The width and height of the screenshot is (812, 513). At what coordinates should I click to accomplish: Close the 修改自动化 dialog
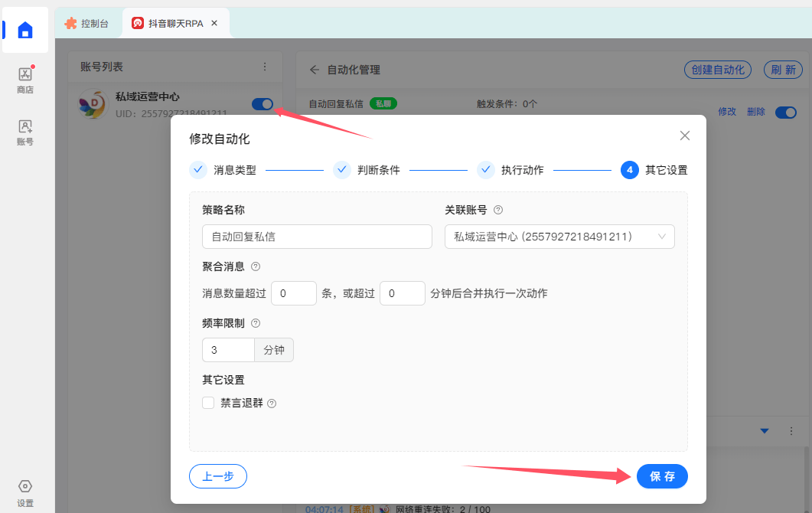(x=684, y=136)
